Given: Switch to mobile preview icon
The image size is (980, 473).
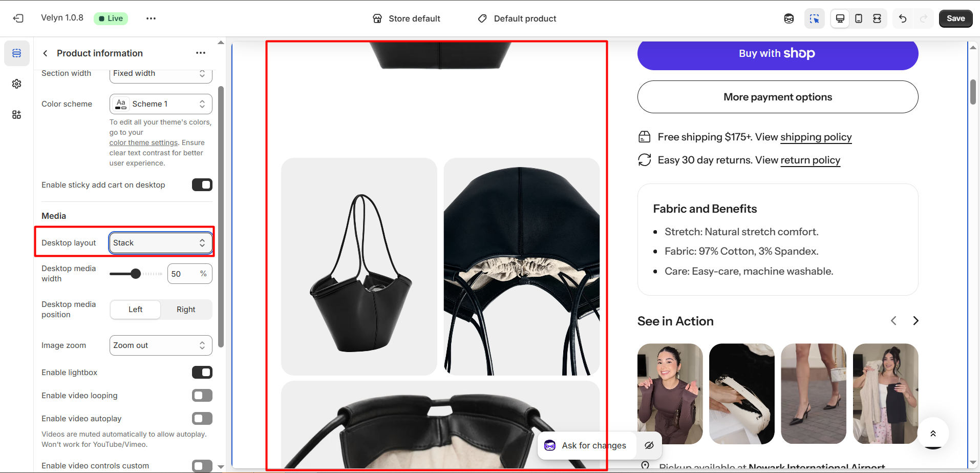Looking at the screenshot, I should click(x=859, y=18).
